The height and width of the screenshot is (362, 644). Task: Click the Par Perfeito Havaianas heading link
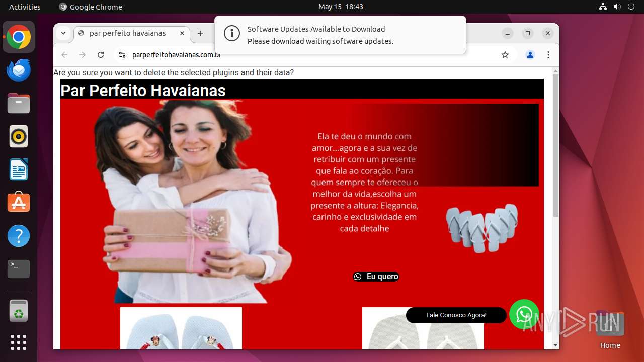click(x=143, y=90)
